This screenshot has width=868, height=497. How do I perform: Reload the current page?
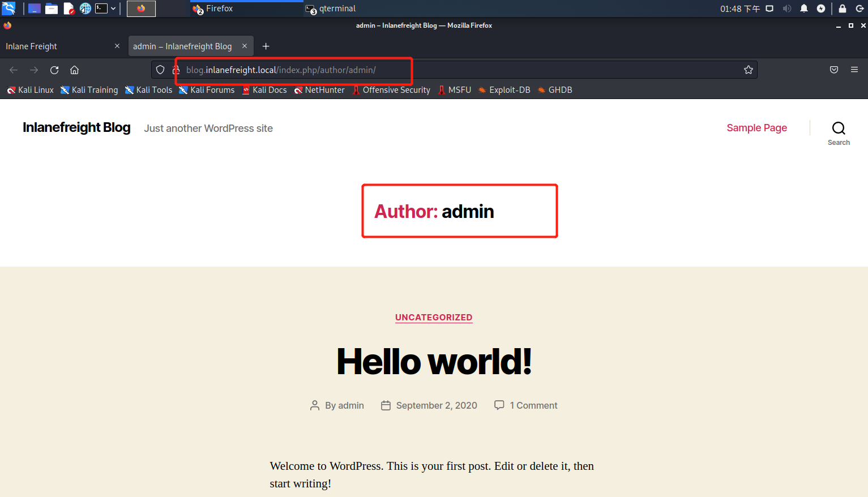(54, 70)
